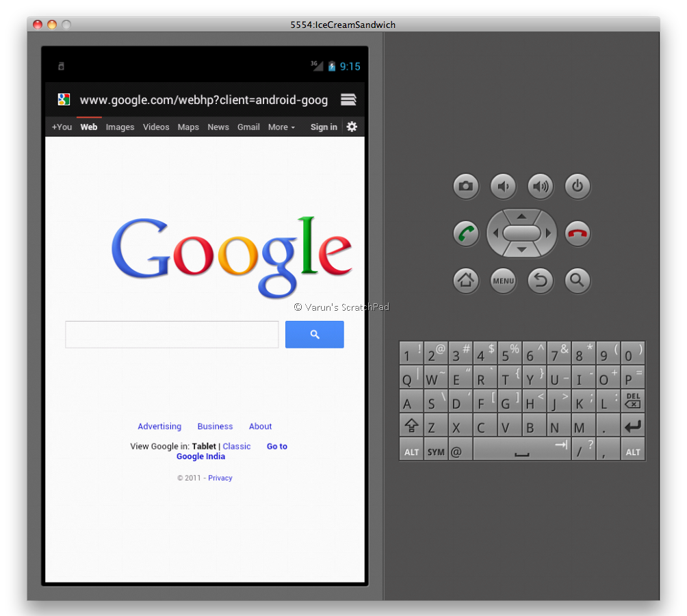This screenshot has width=687, height=616.
Task: Click the M key on keyboard
Action: click(x=584, y=426)
